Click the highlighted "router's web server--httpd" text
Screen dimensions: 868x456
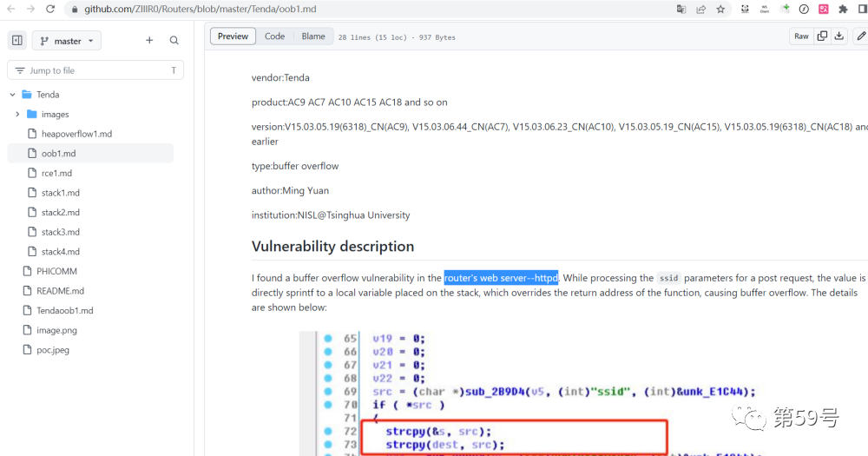(x=501, y=278)
